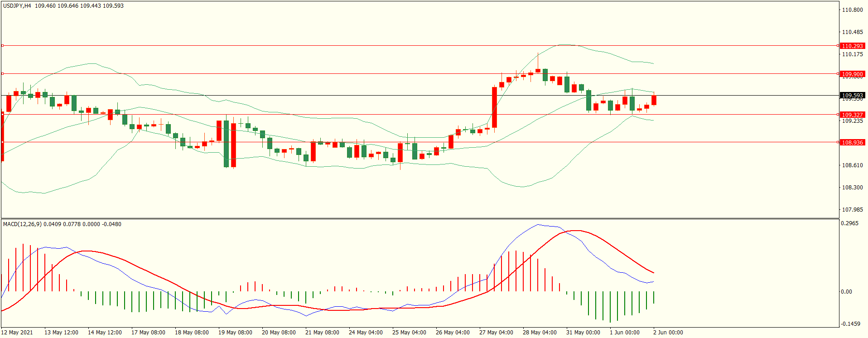This screenshot has height=338, width=868.
Task: Click the MACD(12,26,9) indicator label
Action: click(22, 224)
